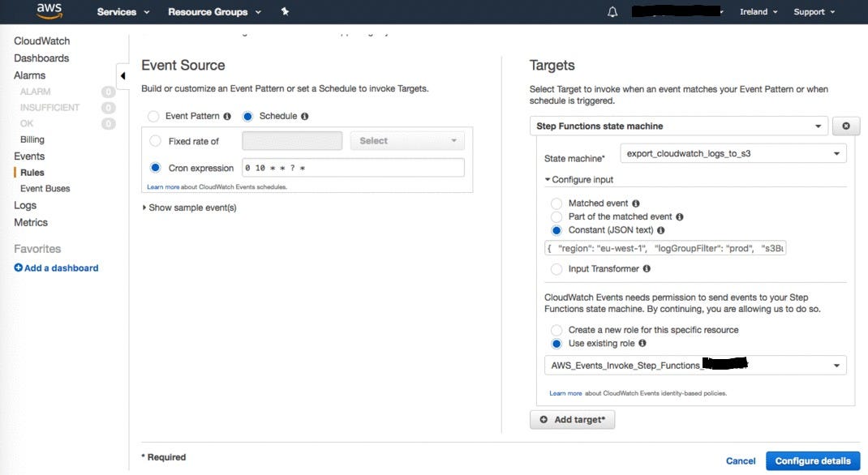Image resolution: width=868 pixels, height=475 pixels.
Task: Click the AWS logo to go home
Action: coord(49,11)
